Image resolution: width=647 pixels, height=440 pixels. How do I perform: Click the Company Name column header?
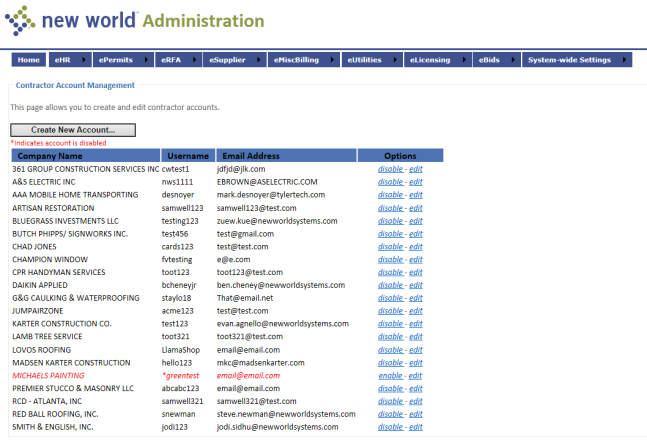point(50,156)
